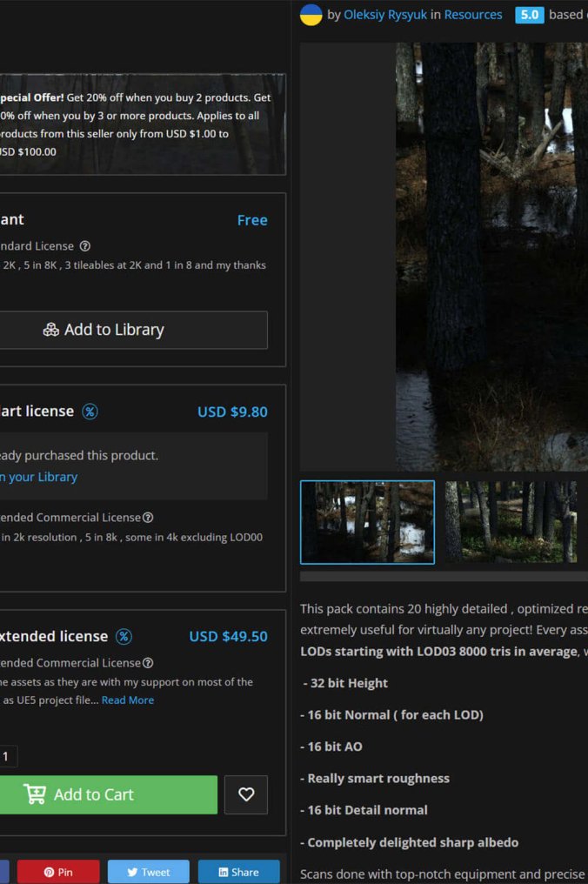
Task: Open the Standard License help icon
Action: point(84,246)
